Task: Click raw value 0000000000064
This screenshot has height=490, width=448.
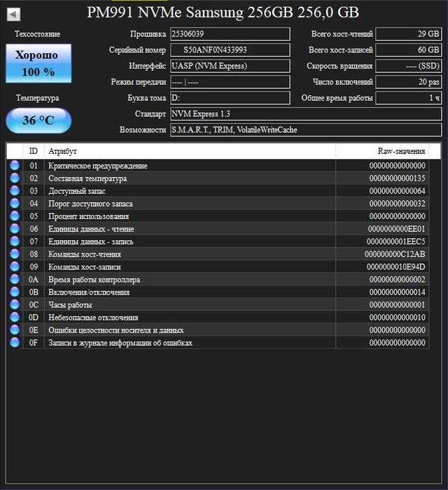Action: pos(397,190)
